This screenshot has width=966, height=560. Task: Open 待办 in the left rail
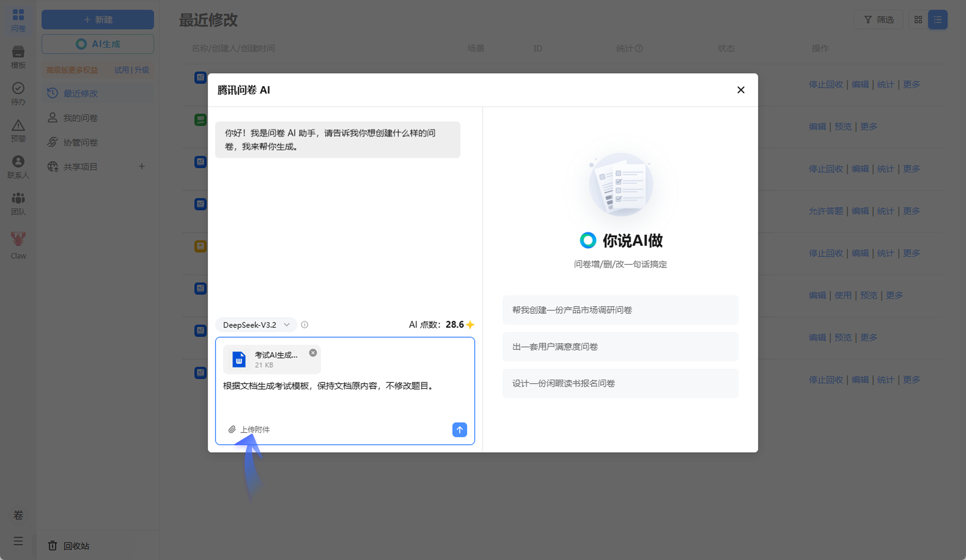coord(18,94)
